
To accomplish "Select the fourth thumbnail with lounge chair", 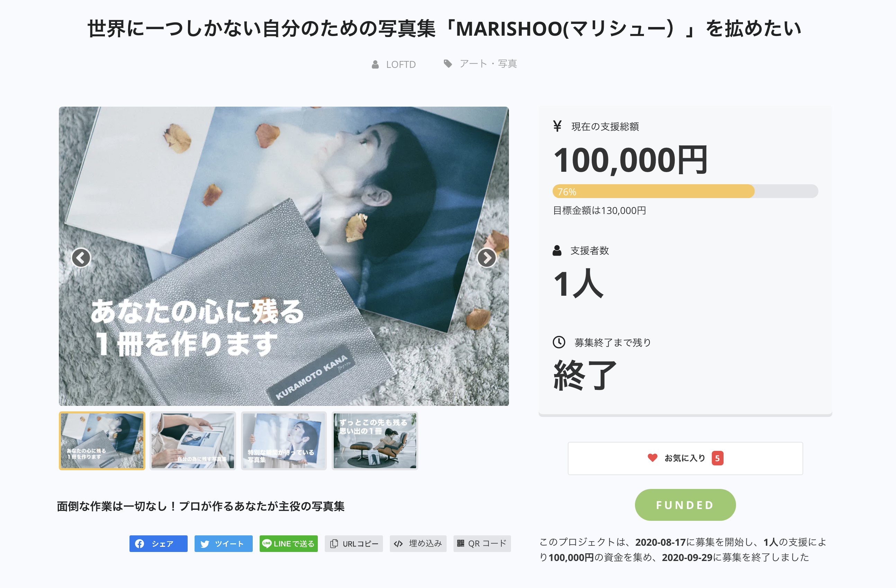I will [375, 441].
